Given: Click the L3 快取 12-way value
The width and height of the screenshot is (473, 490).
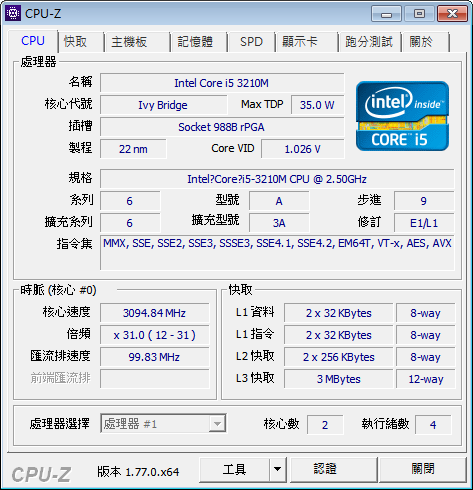Looking at the screenshot, I should coord(426,379).
